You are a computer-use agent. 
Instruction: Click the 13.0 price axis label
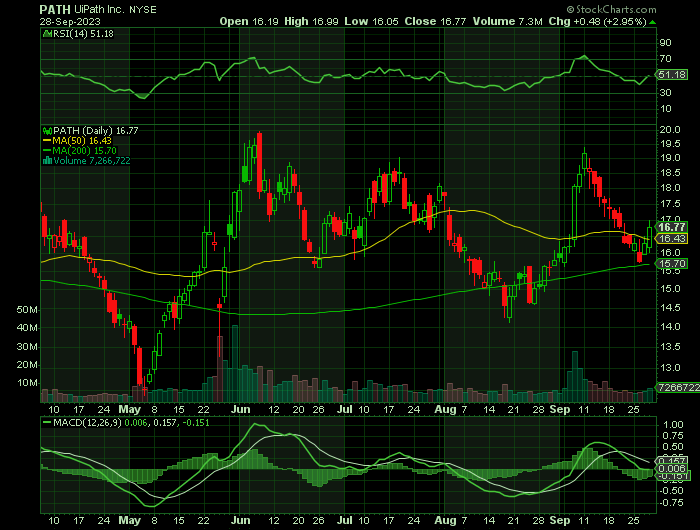pyautogui.click(x=670, y=368)
